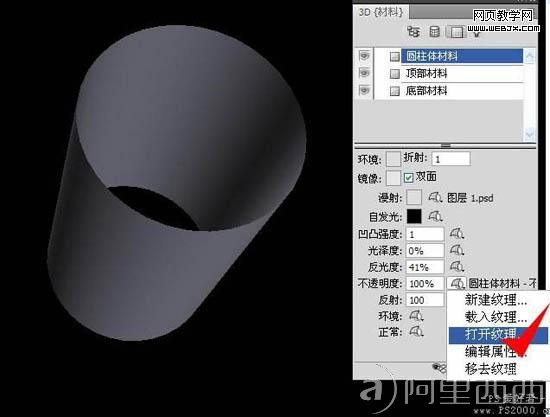
Task: Choose 载入纹理... from the menu
Action: click(496, 317)
